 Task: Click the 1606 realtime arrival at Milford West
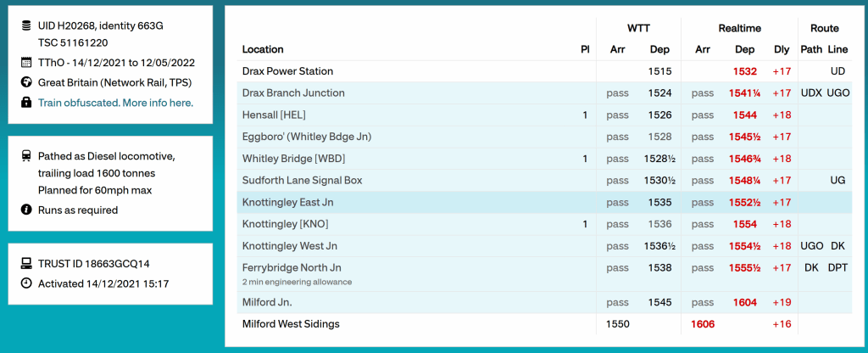pos(703,323)
